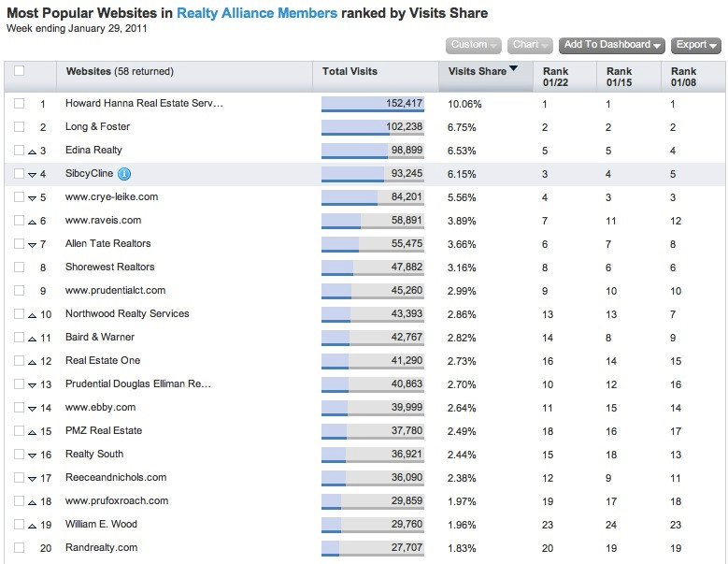Click the up arrow beside rank 12 Real Estate One

click(x=32, y=362)
